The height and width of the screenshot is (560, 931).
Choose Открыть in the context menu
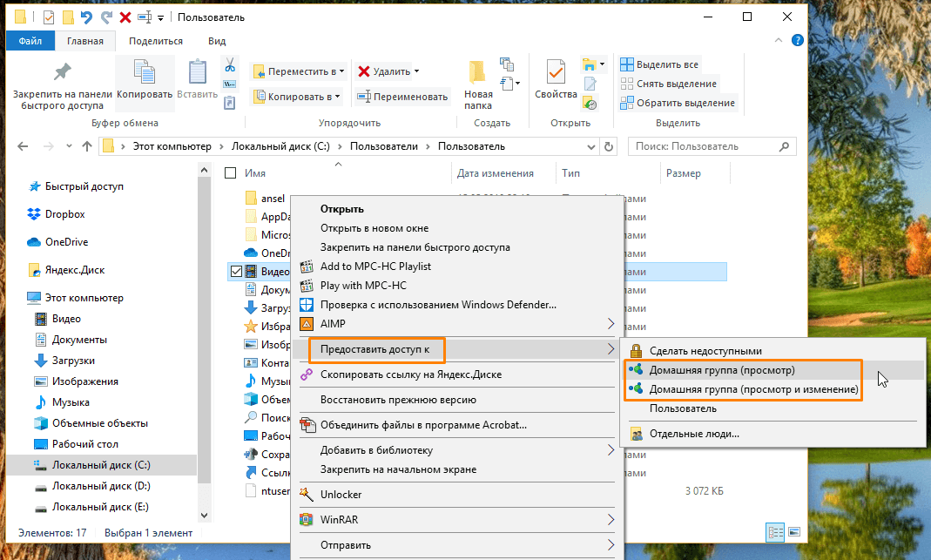342,208
